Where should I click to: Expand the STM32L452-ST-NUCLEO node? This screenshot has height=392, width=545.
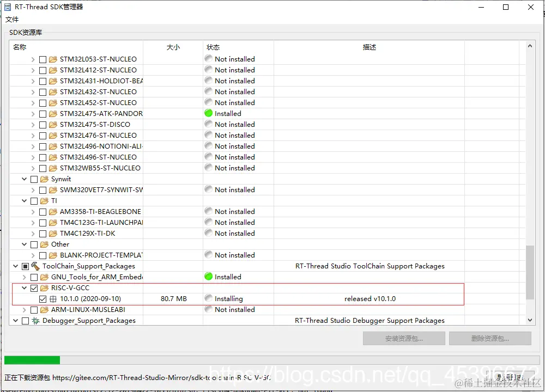click(x=33, y=103)
